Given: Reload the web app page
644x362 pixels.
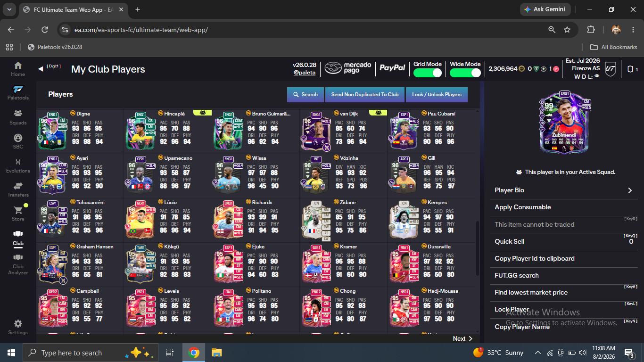Looking at the screenshot, I should click(45, 30).
